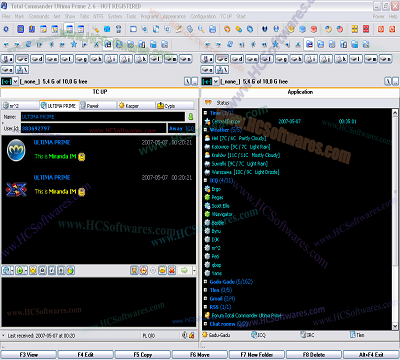400x360 pixels.
Task: Click the F8 Delete button
Action: (x=314, y=355)
